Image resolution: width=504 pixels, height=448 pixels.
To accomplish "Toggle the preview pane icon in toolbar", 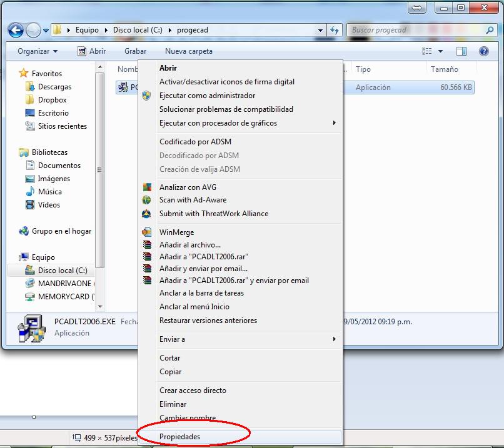I will click(461, 51).
